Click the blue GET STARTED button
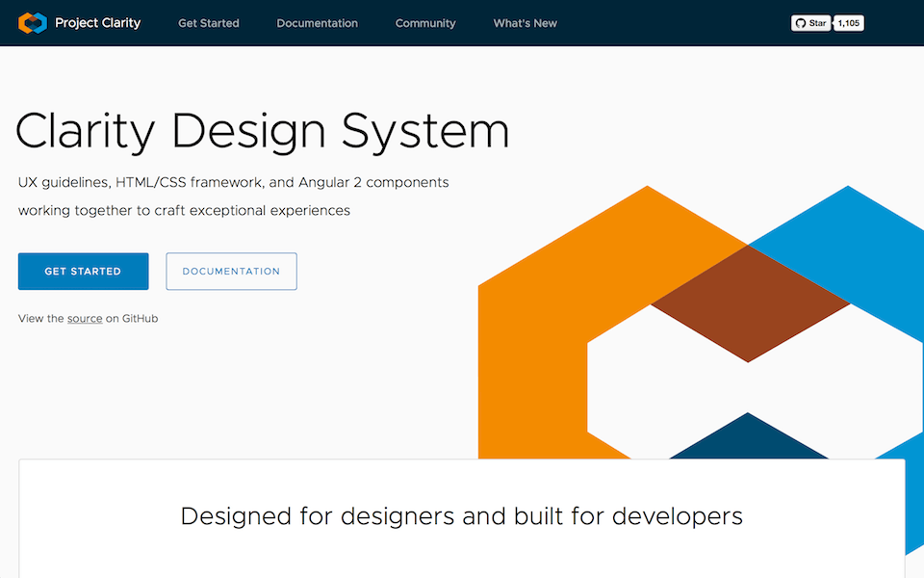924x578 pixels. (83, 272)
